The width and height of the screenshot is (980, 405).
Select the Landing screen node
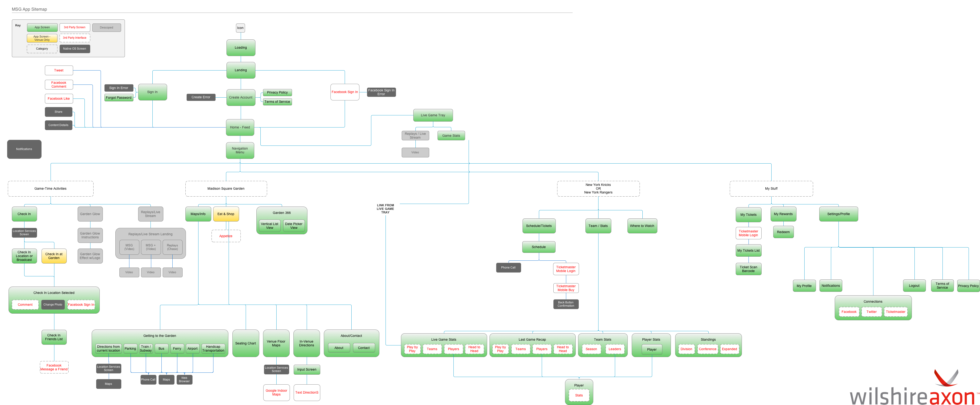[241, 70]
